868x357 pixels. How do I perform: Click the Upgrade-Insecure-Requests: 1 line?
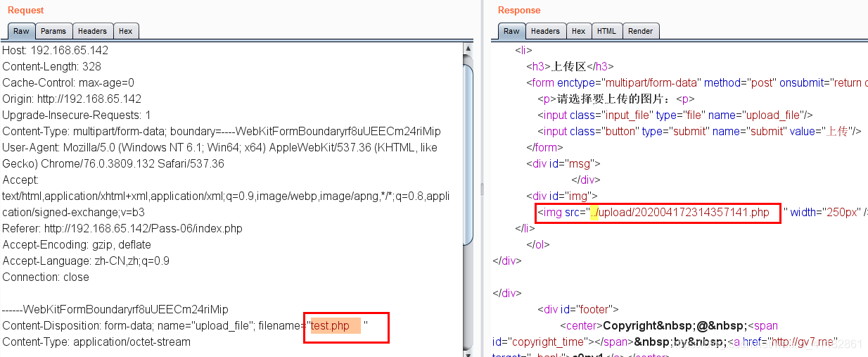[x=77, y=115]
